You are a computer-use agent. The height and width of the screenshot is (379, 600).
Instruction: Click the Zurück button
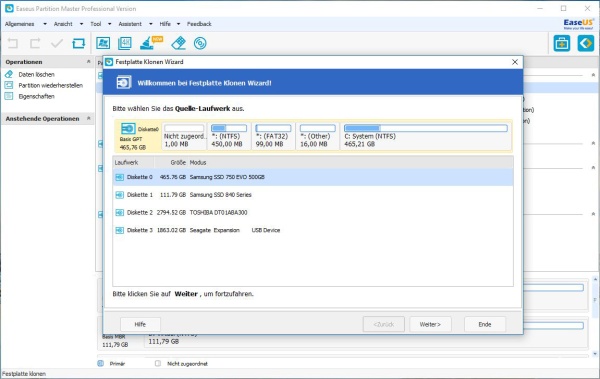383,324
